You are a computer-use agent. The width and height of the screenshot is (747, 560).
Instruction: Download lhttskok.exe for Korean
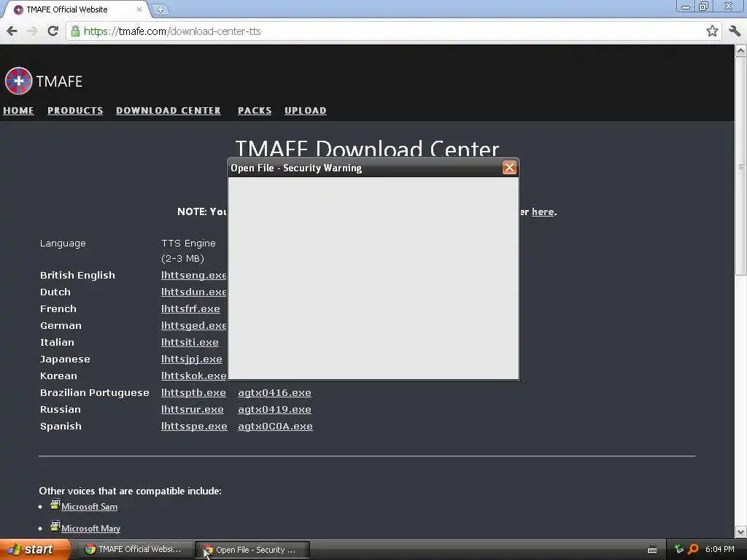pyautogui.click(x=194, y=376)
